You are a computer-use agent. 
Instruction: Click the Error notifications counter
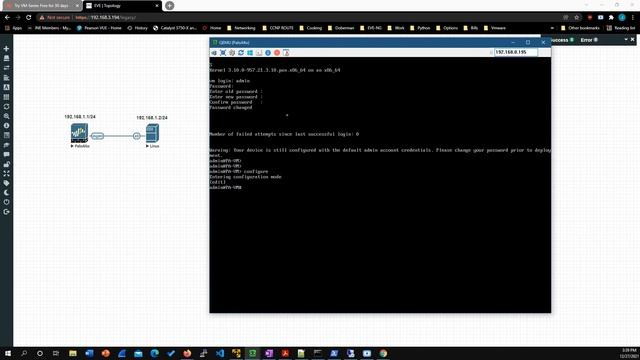click(x=589, y=40)
